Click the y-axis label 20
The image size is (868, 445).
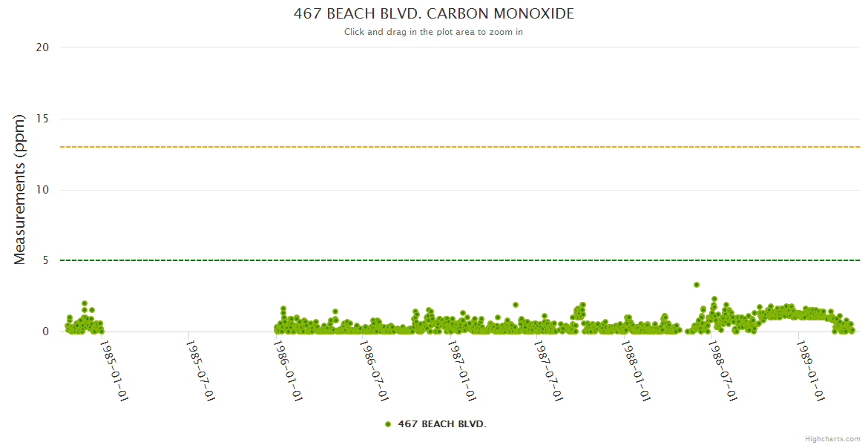[42, 47]
